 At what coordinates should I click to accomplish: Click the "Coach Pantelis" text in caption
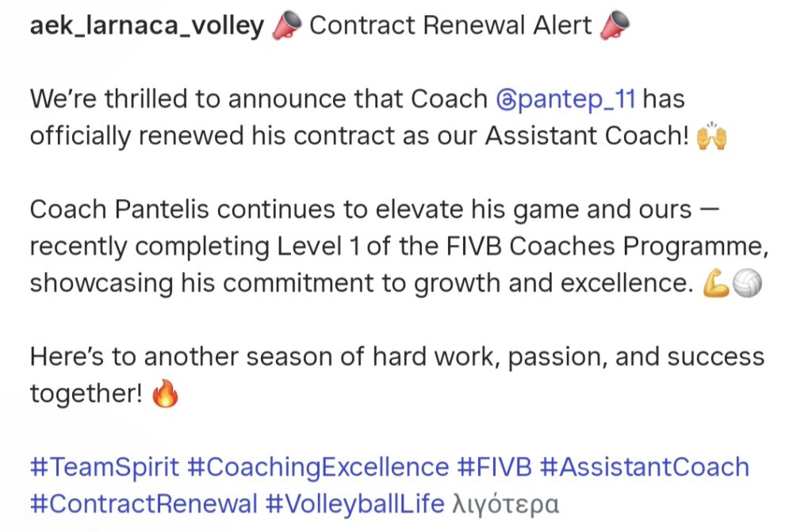tap(120, 210)
